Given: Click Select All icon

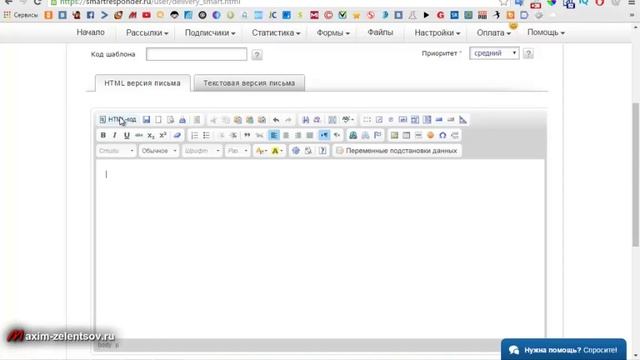Looking at the screenshot, I should coord(332,120).
